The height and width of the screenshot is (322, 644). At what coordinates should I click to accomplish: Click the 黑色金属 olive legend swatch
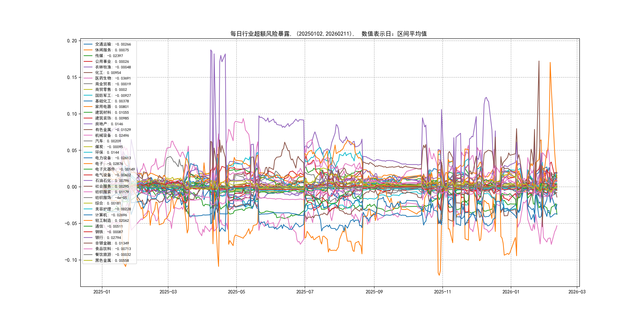click(x=88, y=260)
